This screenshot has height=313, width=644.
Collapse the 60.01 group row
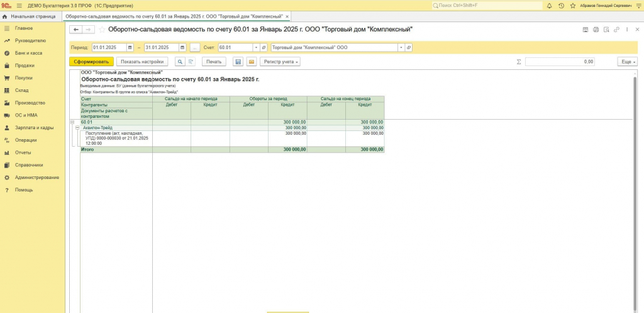[x=72, y=122]
